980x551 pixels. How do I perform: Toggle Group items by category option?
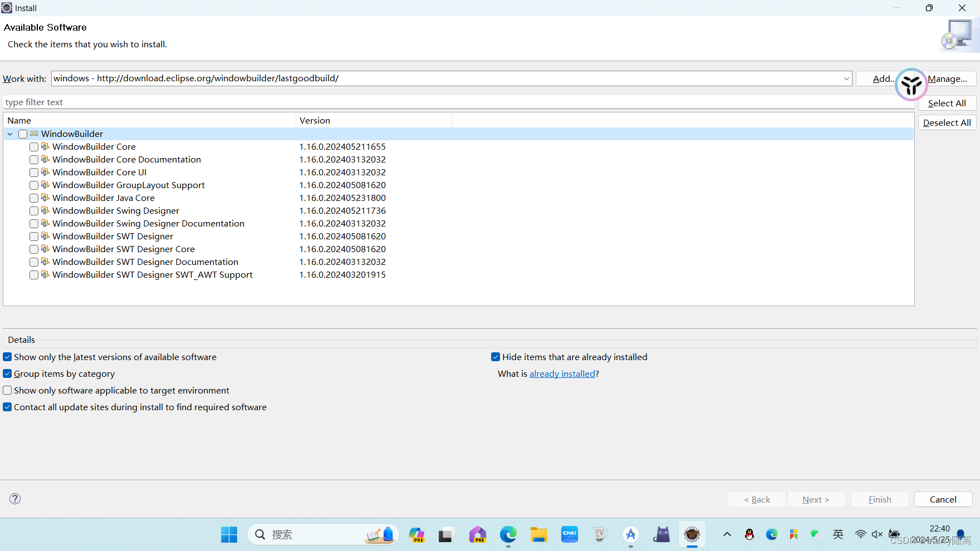tap(7, 374)
